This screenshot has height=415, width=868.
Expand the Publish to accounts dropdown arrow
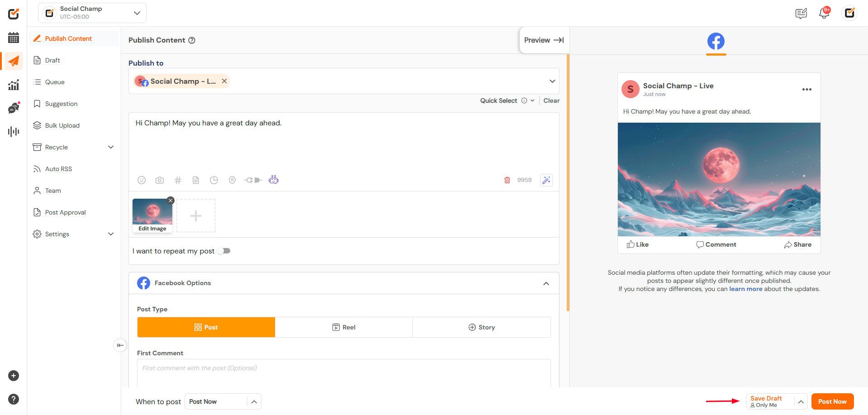pyautogui.click(x=552, y=81)
